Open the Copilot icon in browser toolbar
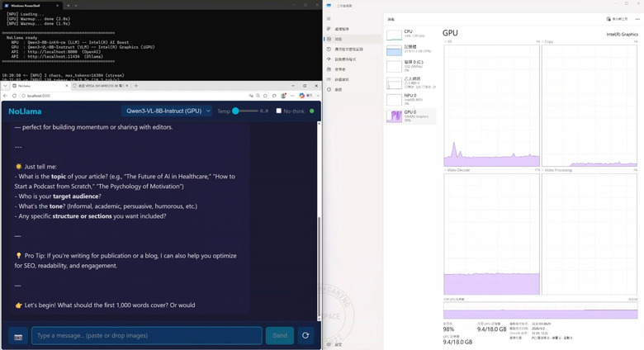 coord(302,96)
